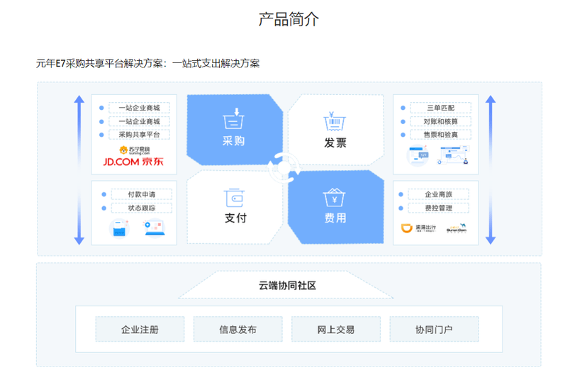Click the 三单匹配 label

440,108
